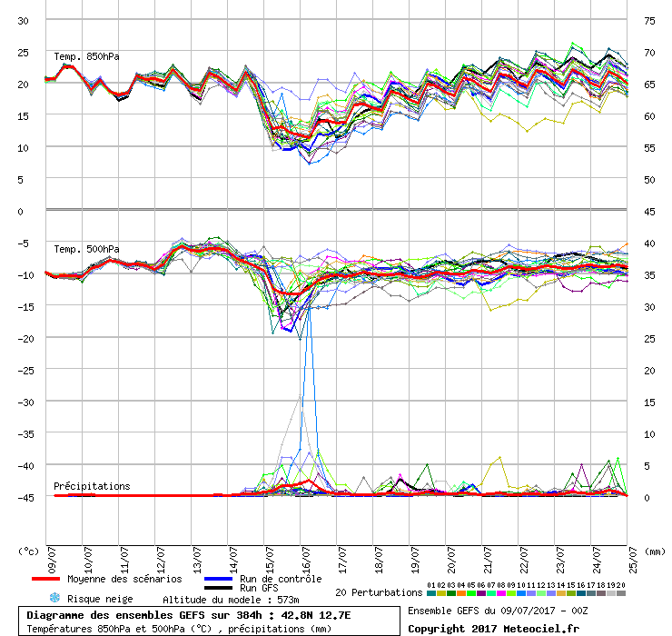
Task: Click the blue 'Run de contrôle' legend line
Action: point(219,579)
